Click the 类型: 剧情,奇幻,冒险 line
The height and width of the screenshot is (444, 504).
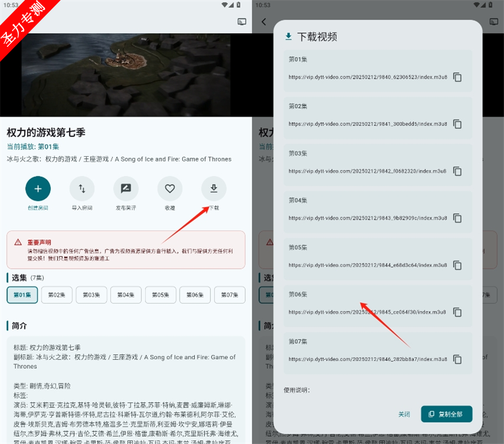point(42,386)
